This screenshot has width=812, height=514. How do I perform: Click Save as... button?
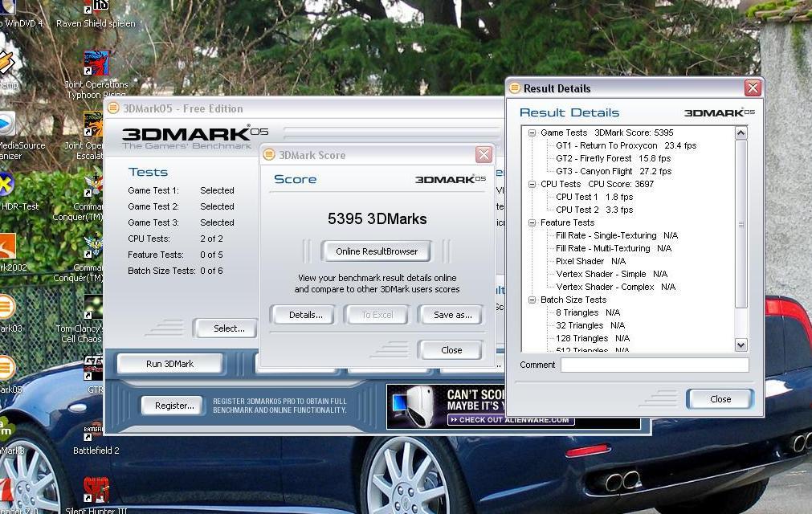(452, 315)
